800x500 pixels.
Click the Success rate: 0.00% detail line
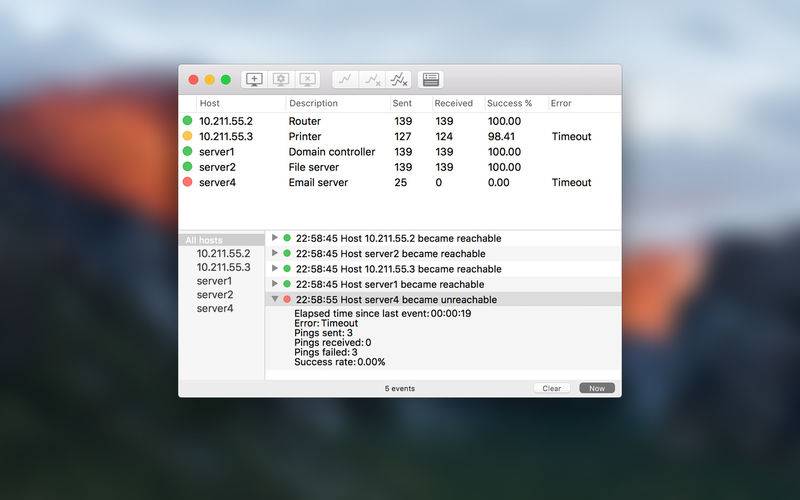coord(340,362)
